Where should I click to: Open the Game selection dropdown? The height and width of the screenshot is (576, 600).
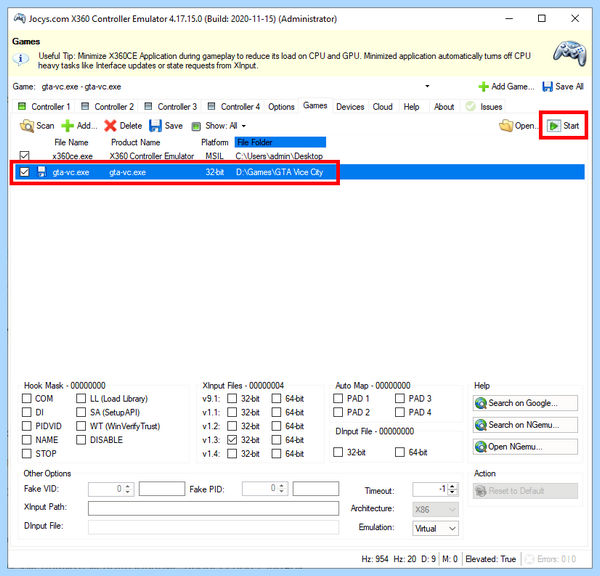[x=427, y=86]
